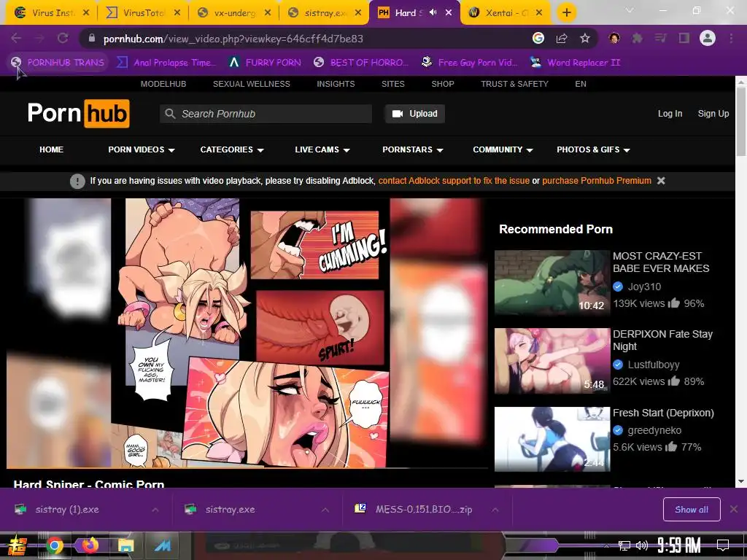Image resolution: width=747 pixels, height=560 pixels.
Task: Open the media controls toolbar icon
Action: pyautogui.click(x=661, y=38)
